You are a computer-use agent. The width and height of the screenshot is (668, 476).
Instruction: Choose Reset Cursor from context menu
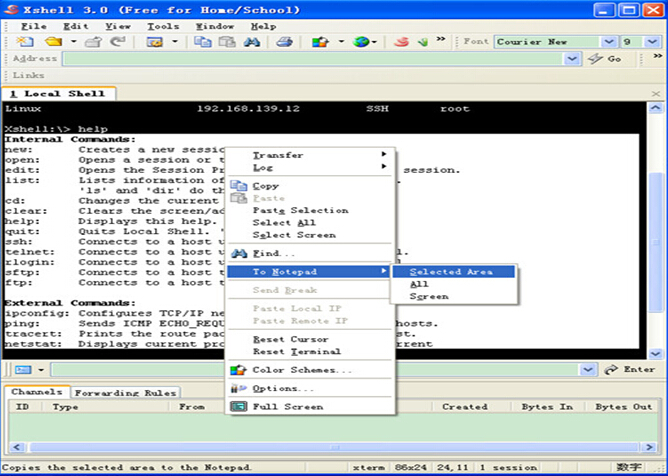coord(311,340)
